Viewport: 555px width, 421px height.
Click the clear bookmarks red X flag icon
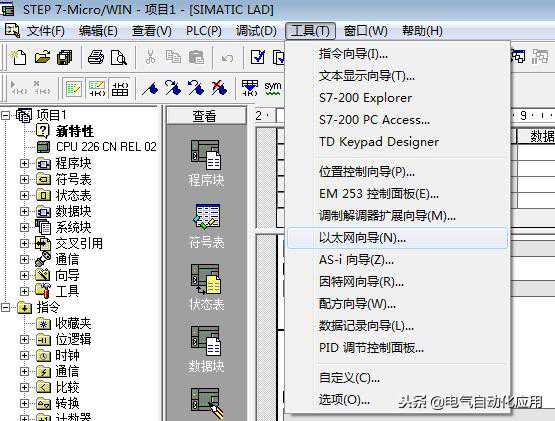click(219, 88)
